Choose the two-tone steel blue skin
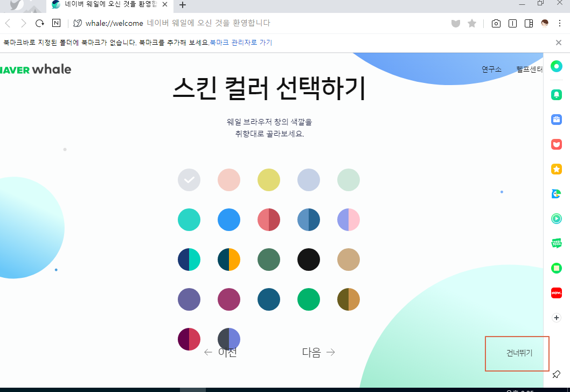This screenshot has height=392, width=570. [309, 220]
